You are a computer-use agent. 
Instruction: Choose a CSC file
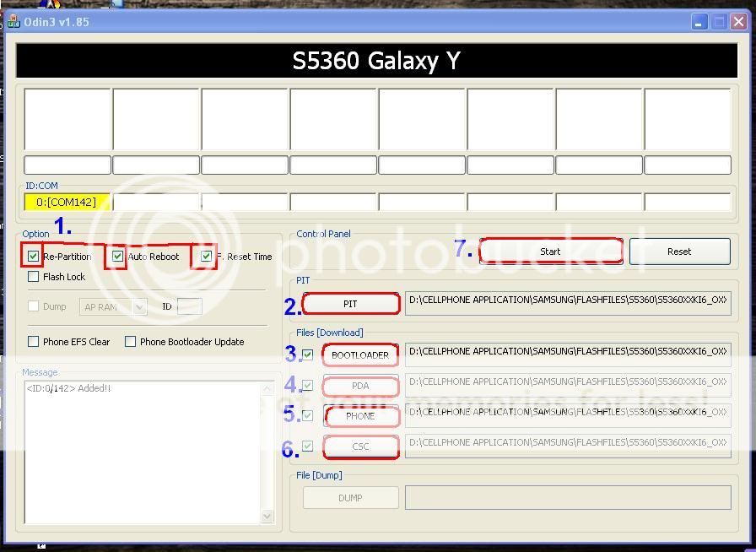point(360,446)
